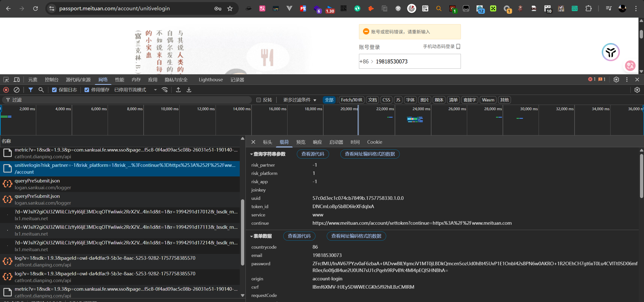Screen dimensions: 644x302
Task: Open the 已停用节流模式 throttling dropdown
Action: [135, 90]
